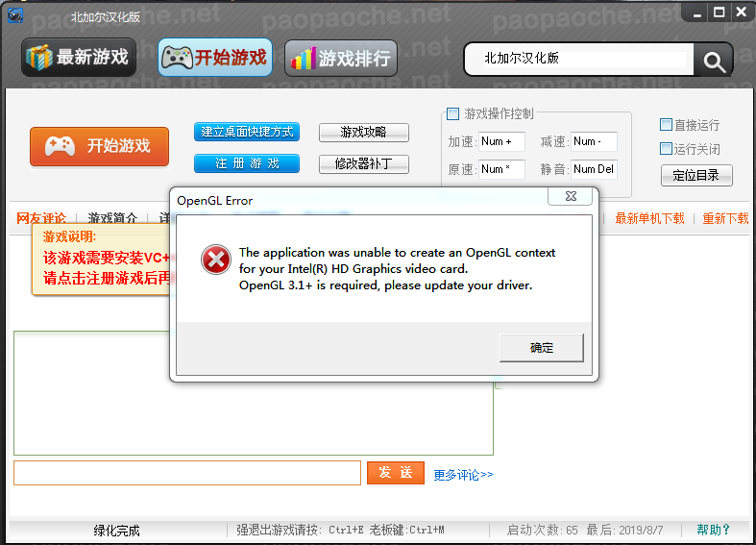Click 确定 in the OpenGL Error dialog
The image size is (756, 545).
coord(542,348)
